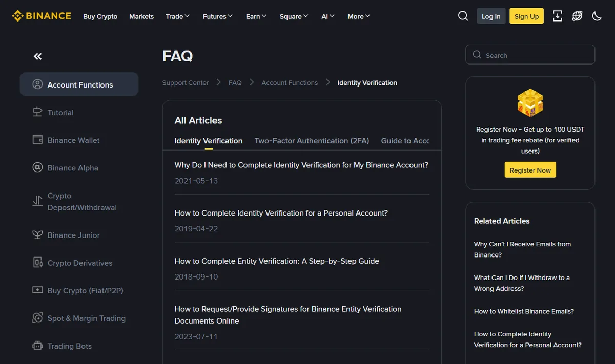Image resolution: width=615 pixels, height=364 pixels.
Task: Switch to Two-Factor Authentication (2FA) tab
Action: coord(312,141)
